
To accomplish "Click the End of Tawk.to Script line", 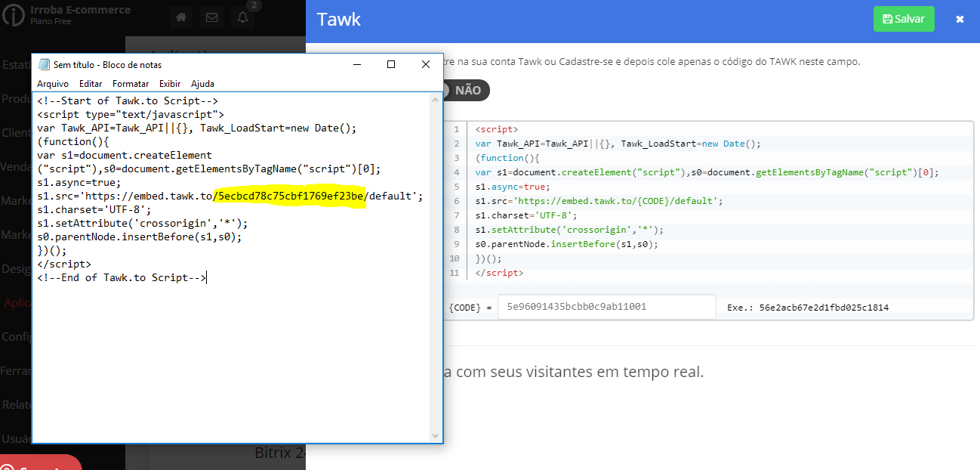I will tap(122, 277).
